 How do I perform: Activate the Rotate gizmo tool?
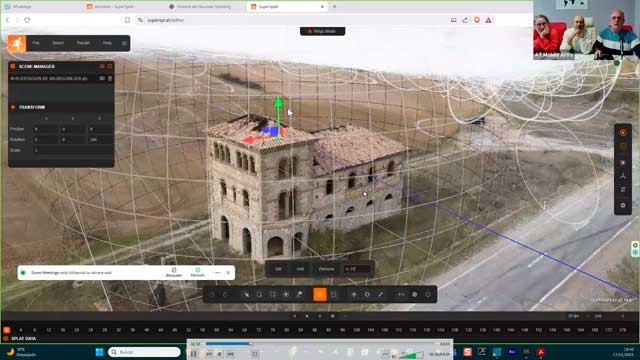click(367, 294)
